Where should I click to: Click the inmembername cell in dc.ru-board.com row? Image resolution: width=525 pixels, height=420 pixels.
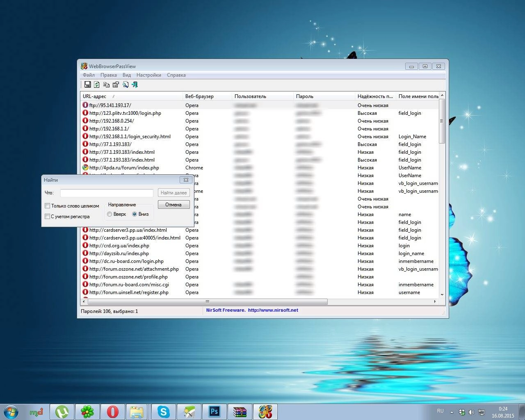point(416,261)
